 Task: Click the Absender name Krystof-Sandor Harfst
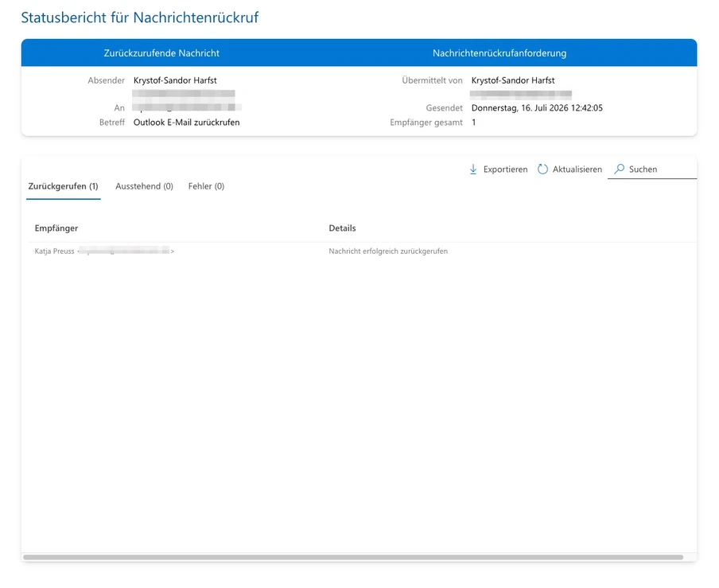click(x=175, y=80)
